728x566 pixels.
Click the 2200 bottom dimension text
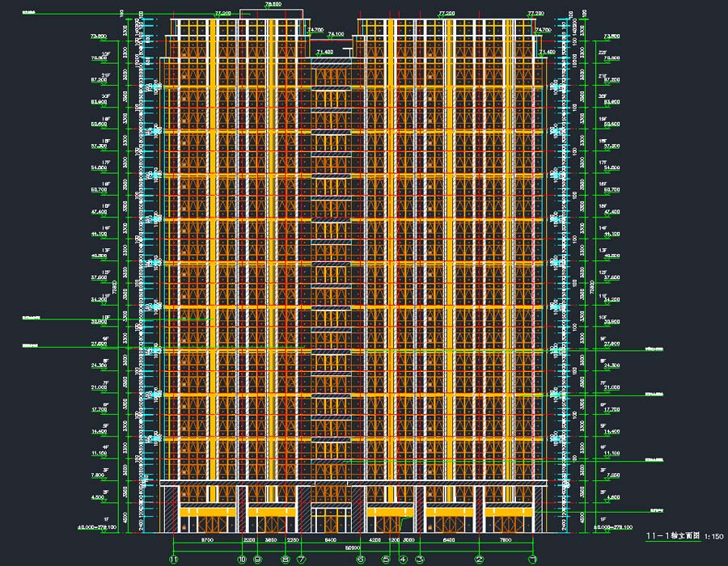[249, 539]
